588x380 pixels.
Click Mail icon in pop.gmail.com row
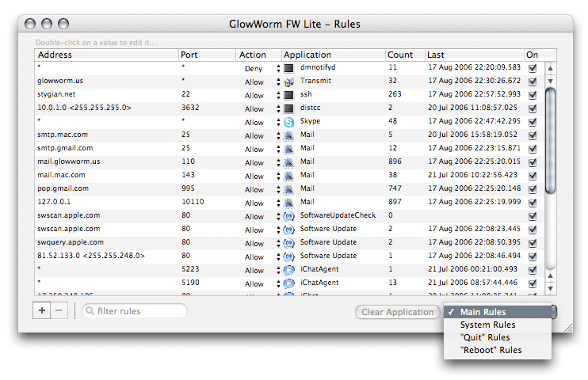288,190
